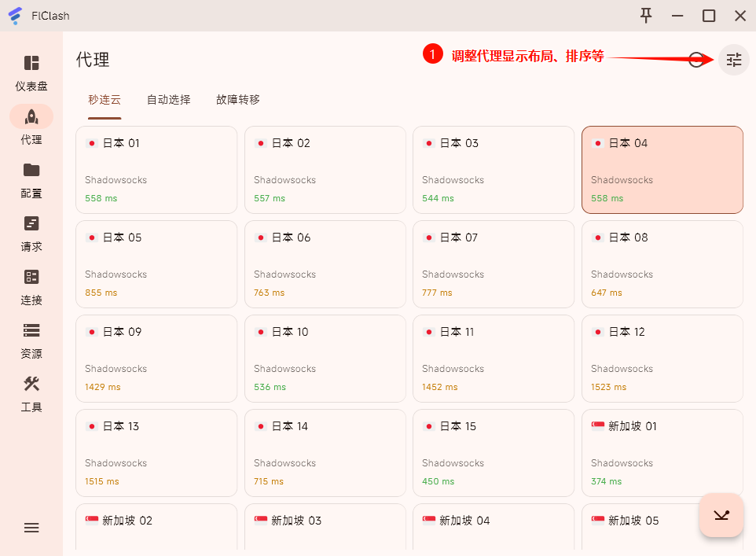Select the Proxies (代理) rocket icon
This screenshot has height=556, width=756.
[31, 117]
